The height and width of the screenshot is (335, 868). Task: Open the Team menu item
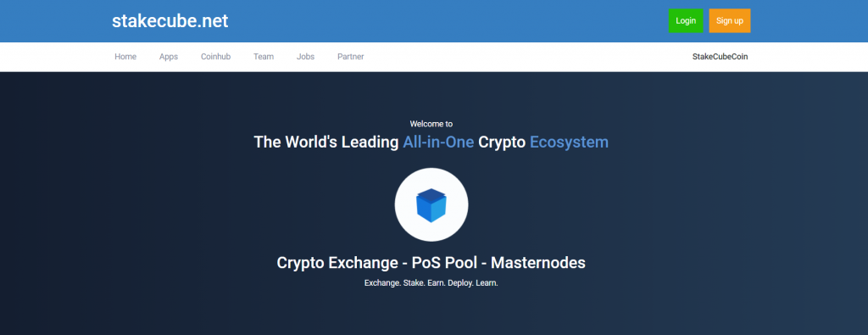pos(264,57)
